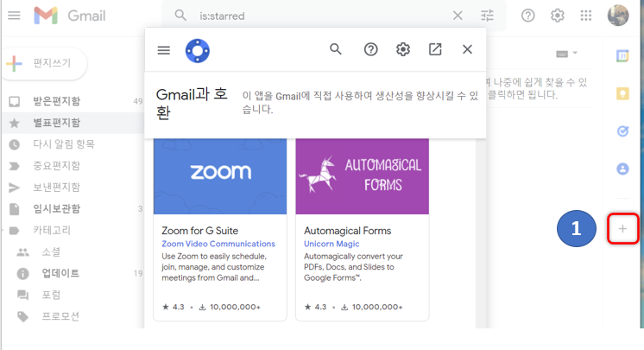Click the Zoom app banner image
Viewport: 644px width, 350px height.
point(220,176)
